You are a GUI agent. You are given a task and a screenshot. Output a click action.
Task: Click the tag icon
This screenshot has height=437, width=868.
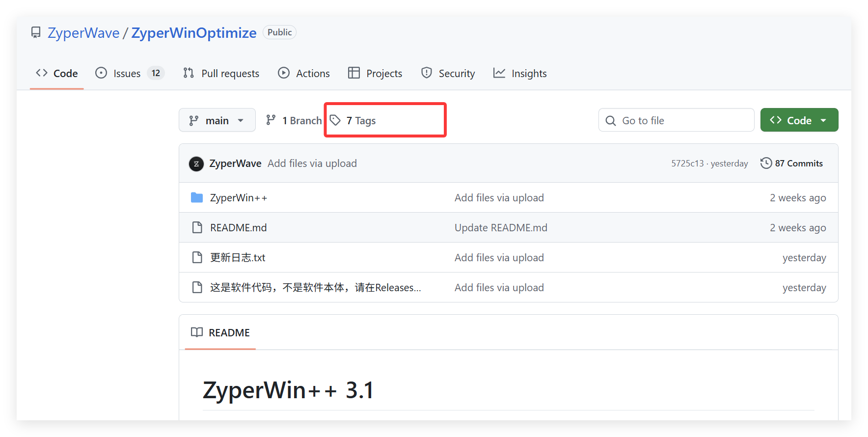coord(335,120)
